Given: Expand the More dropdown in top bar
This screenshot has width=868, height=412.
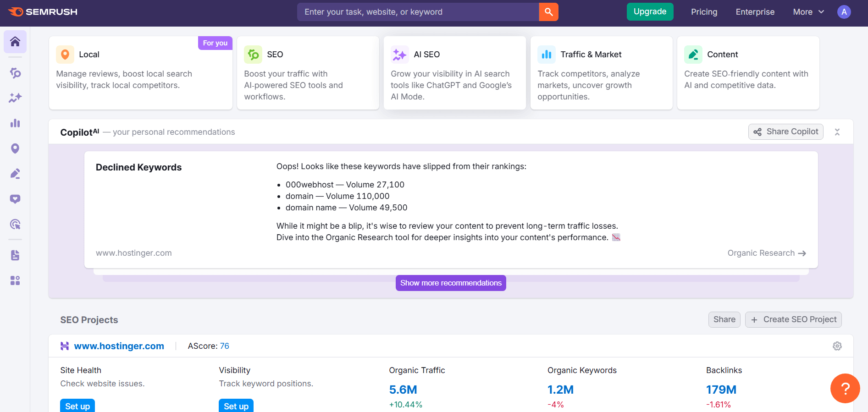Looking at the screenshot, I should click(808, 12).
